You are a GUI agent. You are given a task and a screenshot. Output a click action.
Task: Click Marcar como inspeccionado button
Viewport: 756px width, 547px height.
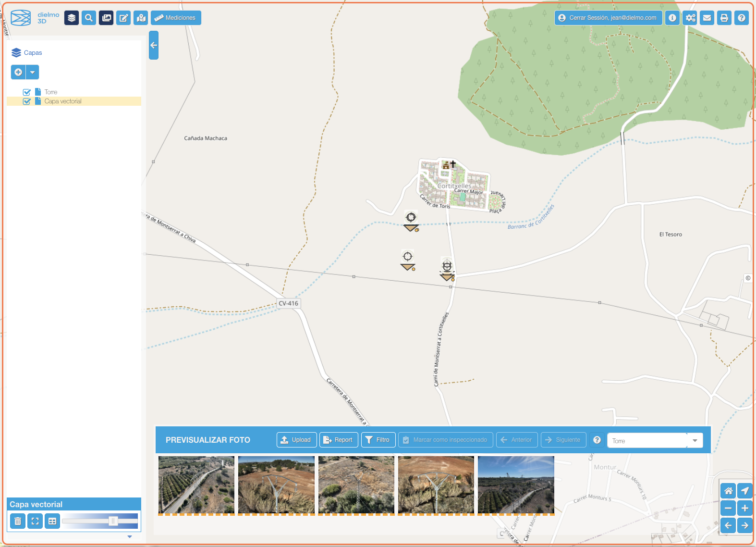[x=445, y=440]
